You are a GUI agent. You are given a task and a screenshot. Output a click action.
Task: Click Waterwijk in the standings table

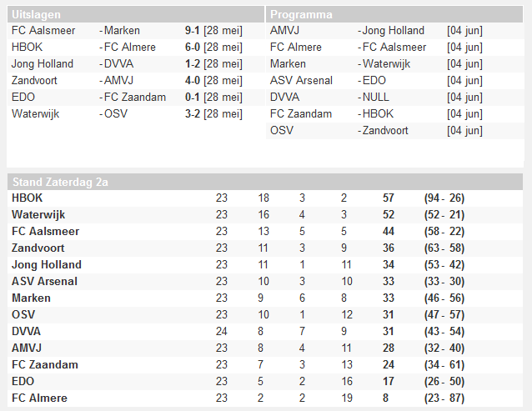38,214
